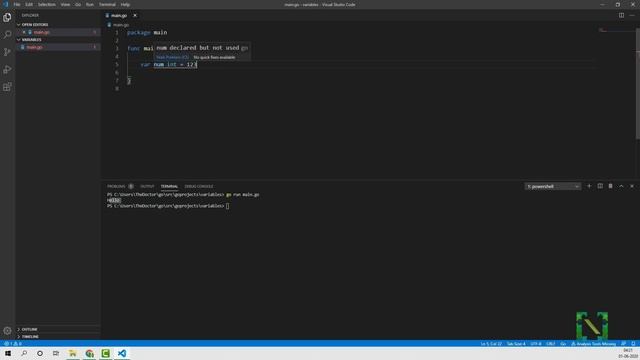Open the View menu
The width and height of the screenshot is (640, 360).
coord(65,4)
